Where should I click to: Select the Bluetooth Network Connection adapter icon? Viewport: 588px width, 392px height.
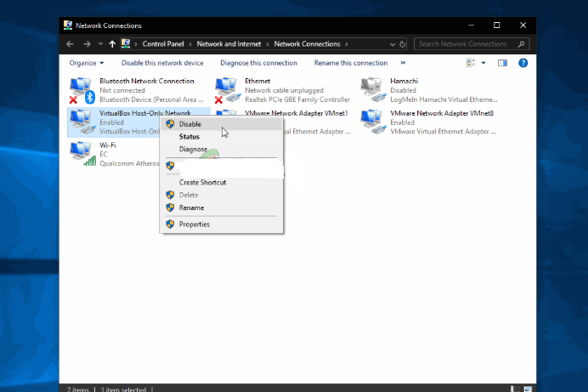[82, 90]
